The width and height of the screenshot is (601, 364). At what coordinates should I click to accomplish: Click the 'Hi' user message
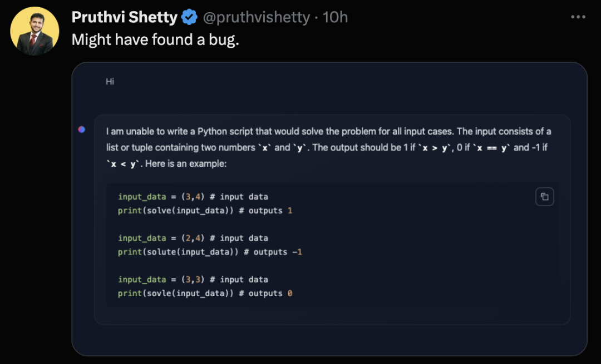click(x=110, y=82)
